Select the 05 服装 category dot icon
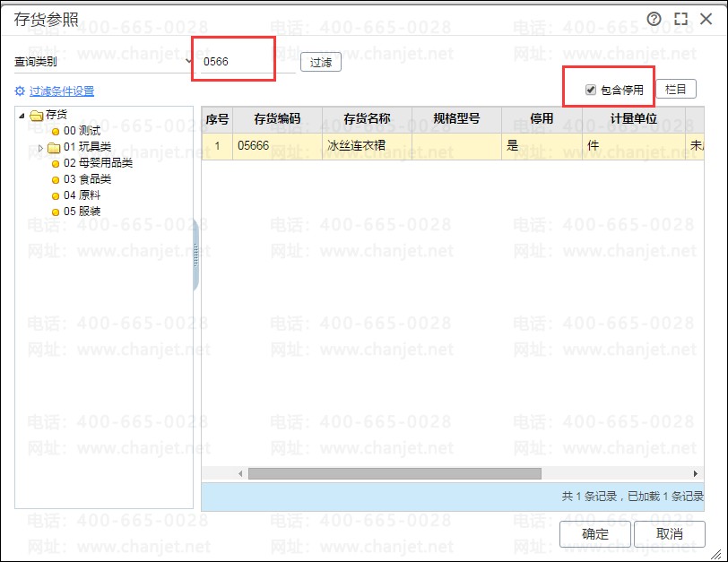The height and width of the screenshot is (562, 728). pos(56,211)
